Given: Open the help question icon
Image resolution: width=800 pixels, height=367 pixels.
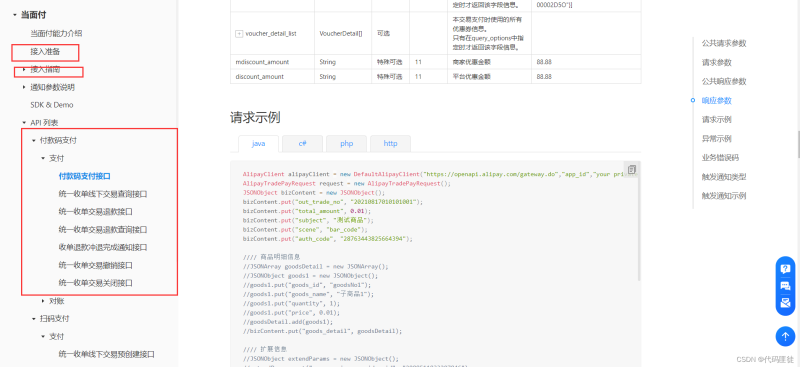Looking at the screenshot, I should tap(785, 268).
